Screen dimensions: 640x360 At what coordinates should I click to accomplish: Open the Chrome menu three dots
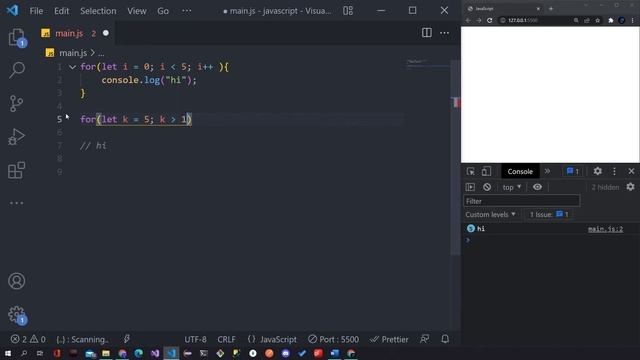(633, 20)
